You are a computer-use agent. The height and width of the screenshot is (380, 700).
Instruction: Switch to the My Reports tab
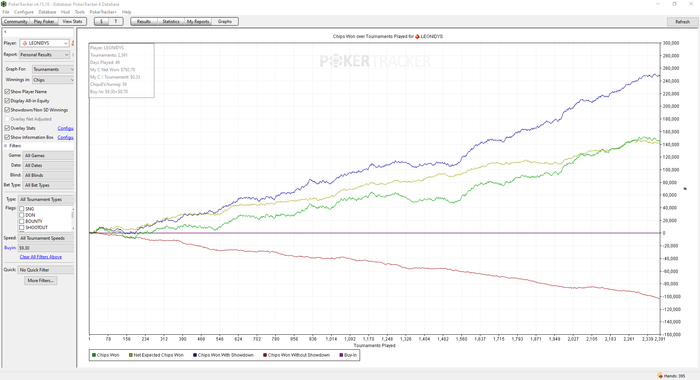click(198, 21)
